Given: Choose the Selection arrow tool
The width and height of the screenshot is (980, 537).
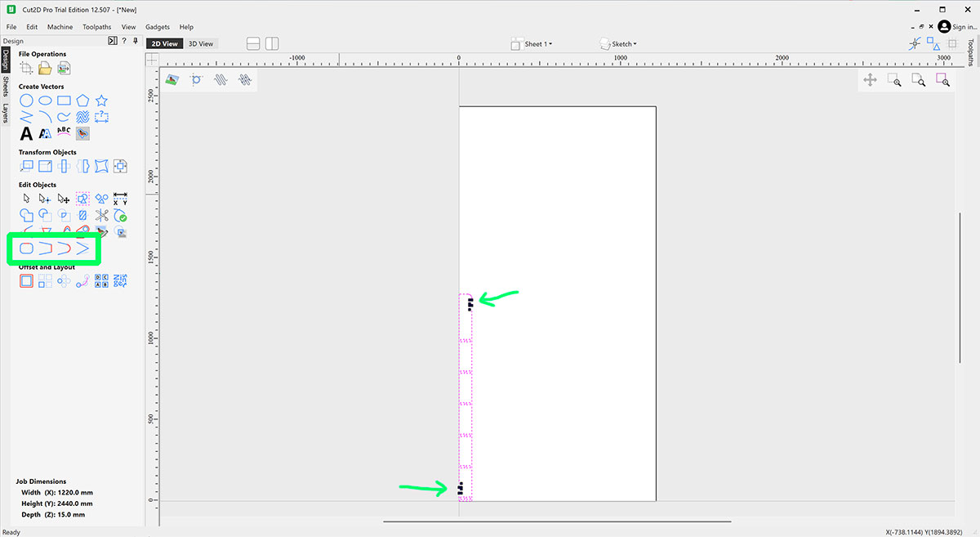Looking at the screenshot, I should [x=26, y=199].
